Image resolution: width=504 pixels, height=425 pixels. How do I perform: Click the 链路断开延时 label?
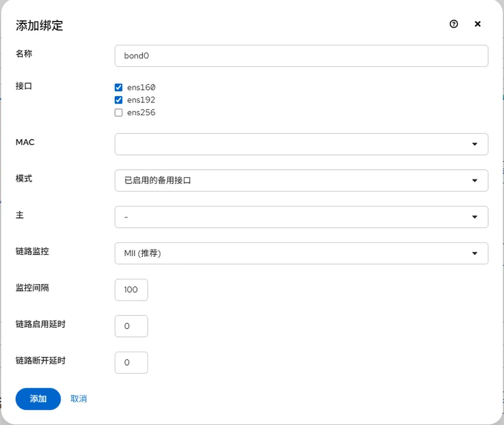pos(41,360)
